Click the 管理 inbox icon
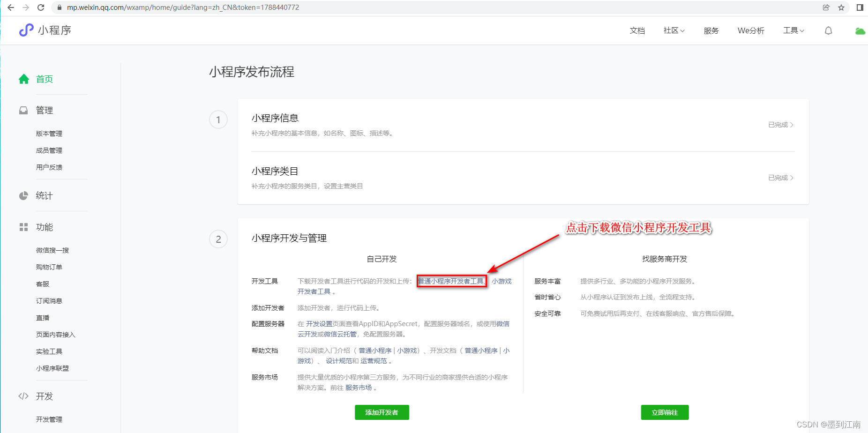This screenshot has width=868, height=433. (x=23, y=110)
